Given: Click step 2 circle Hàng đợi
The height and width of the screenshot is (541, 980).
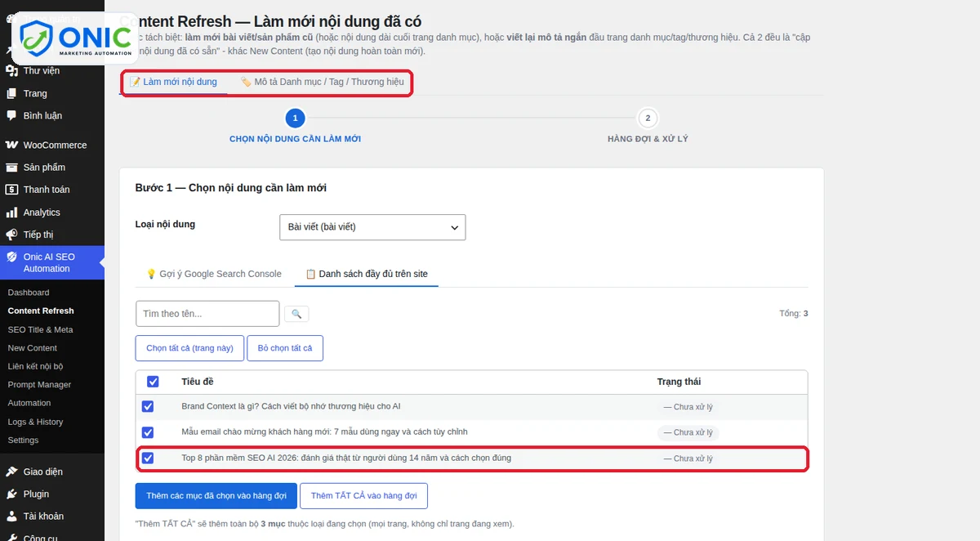Looking at the screenshot, I should point(648,118).
